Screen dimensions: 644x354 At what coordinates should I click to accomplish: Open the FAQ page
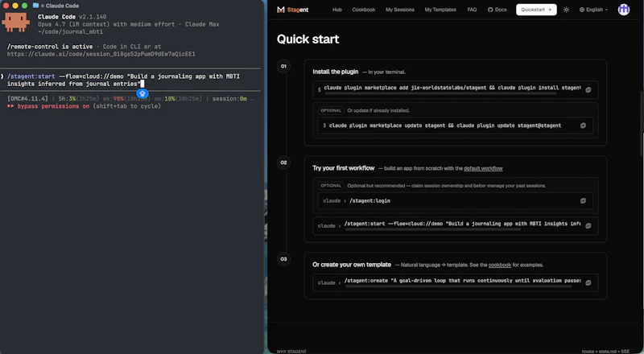click(x=472, y=10)
